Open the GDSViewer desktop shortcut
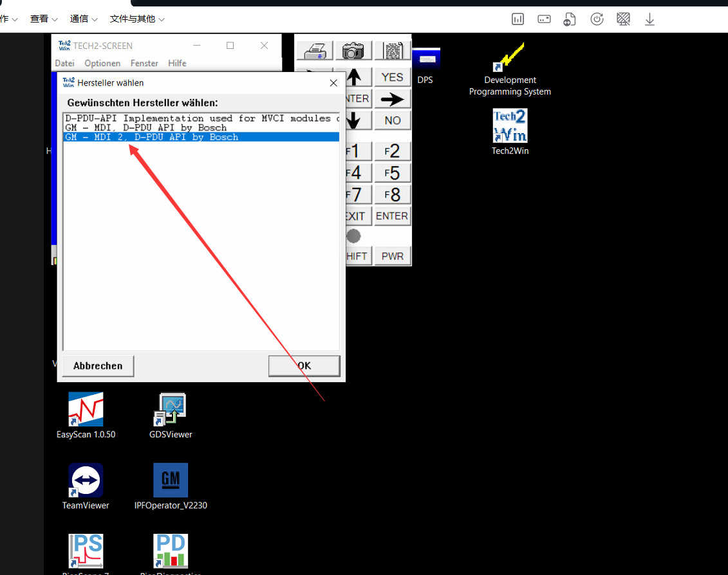The width and height of the screenshot is (728, 575). coord(171,410)
